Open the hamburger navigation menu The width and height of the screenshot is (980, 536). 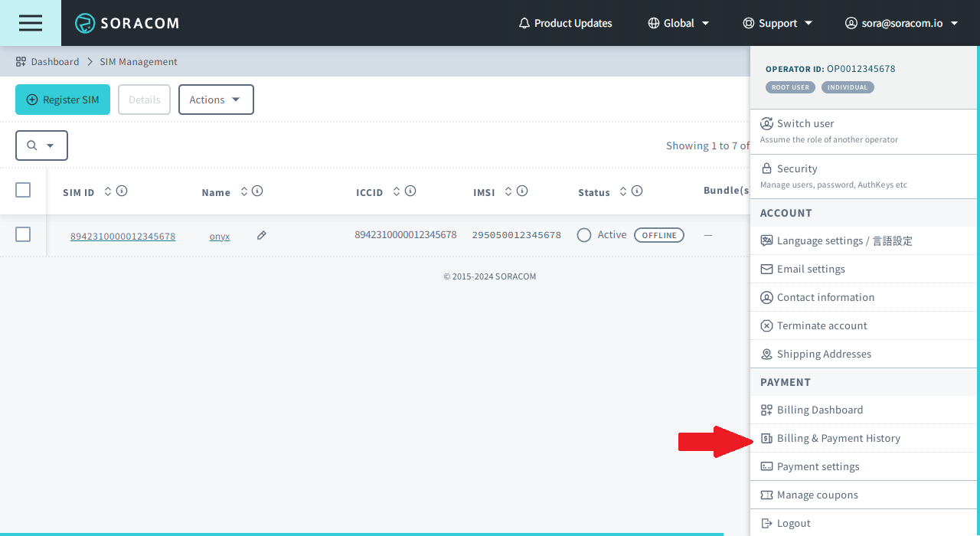coord(31,23)
